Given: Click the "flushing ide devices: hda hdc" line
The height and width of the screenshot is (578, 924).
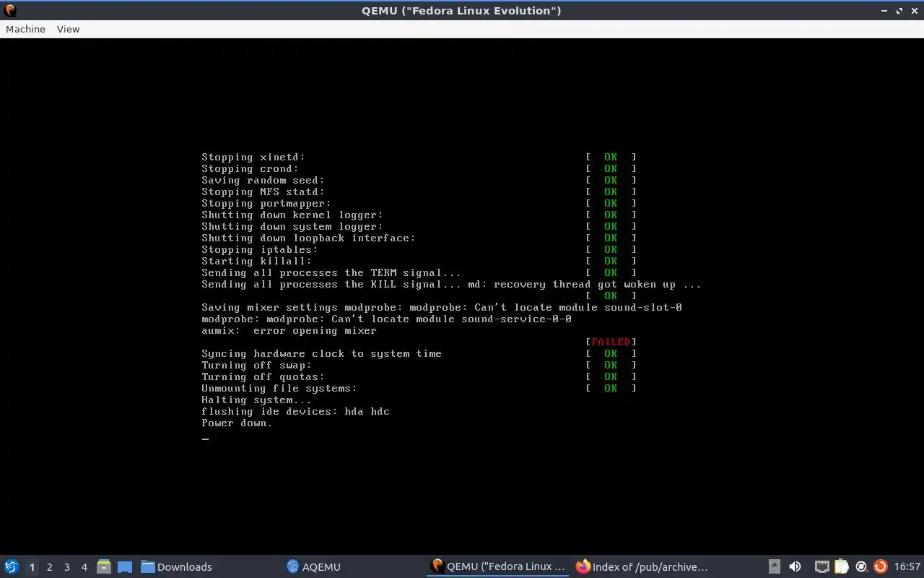Looking at the screenshot, I should pyautogui.click(x=295, y=411).
